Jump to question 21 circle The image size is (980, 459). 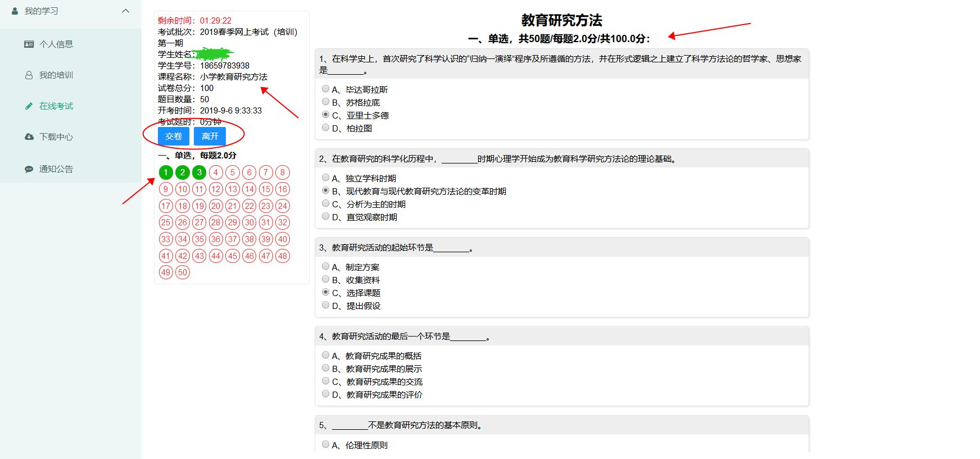coord(233,206)
